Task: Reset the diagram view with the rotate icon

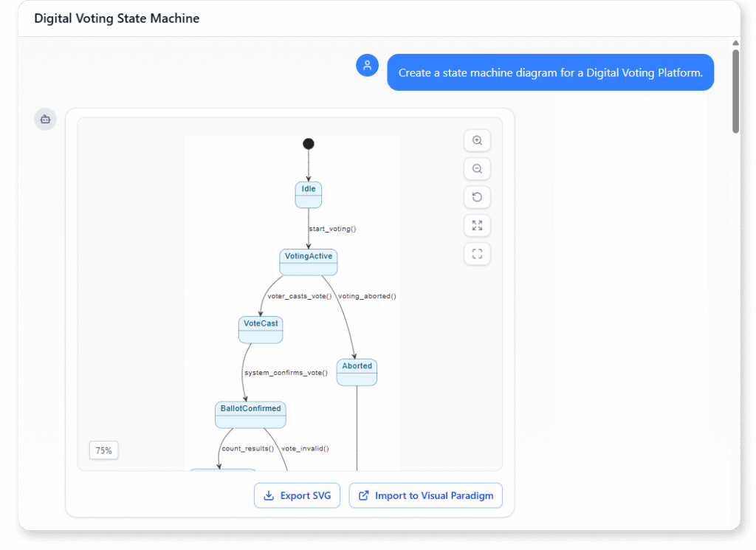Action: click(477, 197)
